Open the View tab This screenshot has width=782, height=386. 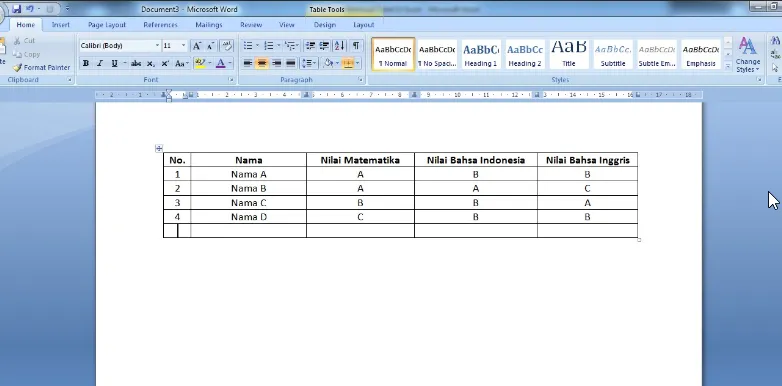click(x=286, y=24)
